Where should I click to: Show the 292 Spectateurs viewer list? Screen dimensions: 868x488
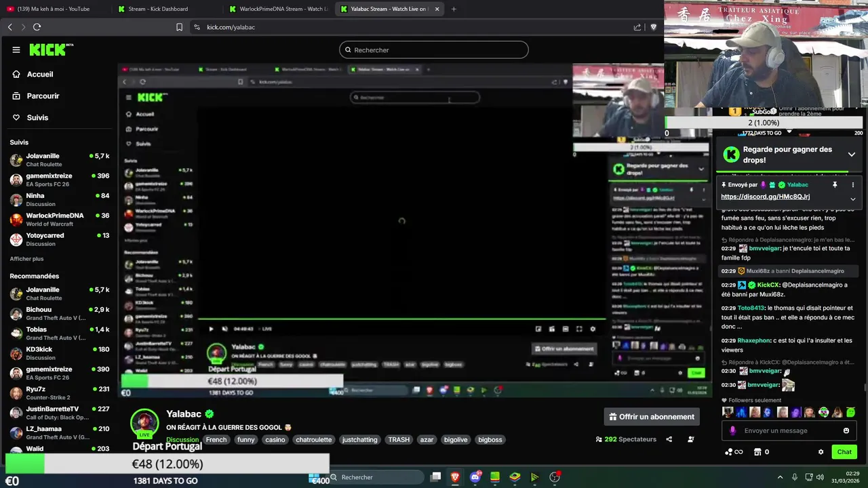[627, 439]
